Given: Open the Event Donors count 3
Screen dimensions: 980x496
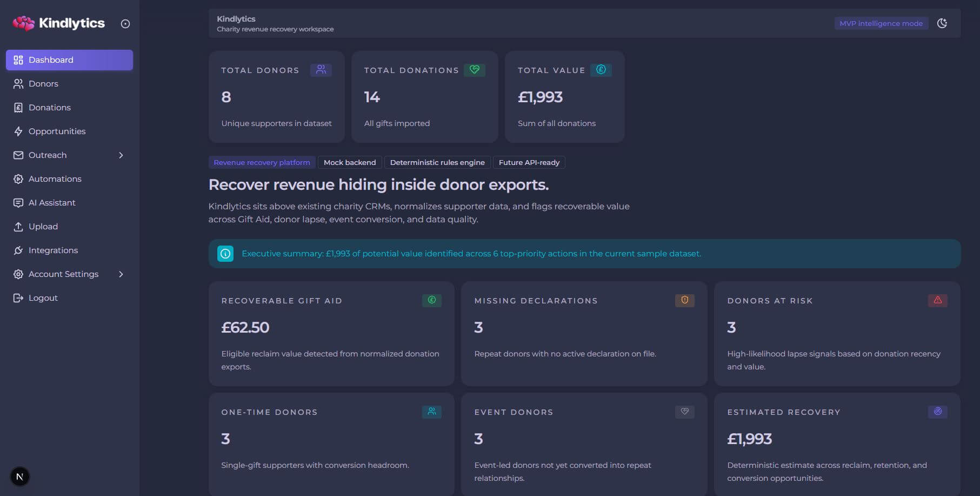Looking at the screenshot, I should point(478,439).
